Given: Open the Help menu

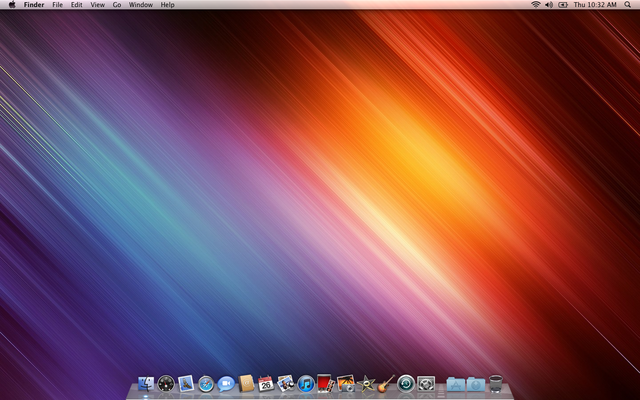Looking at the screenshot, I should pos(167,5).
